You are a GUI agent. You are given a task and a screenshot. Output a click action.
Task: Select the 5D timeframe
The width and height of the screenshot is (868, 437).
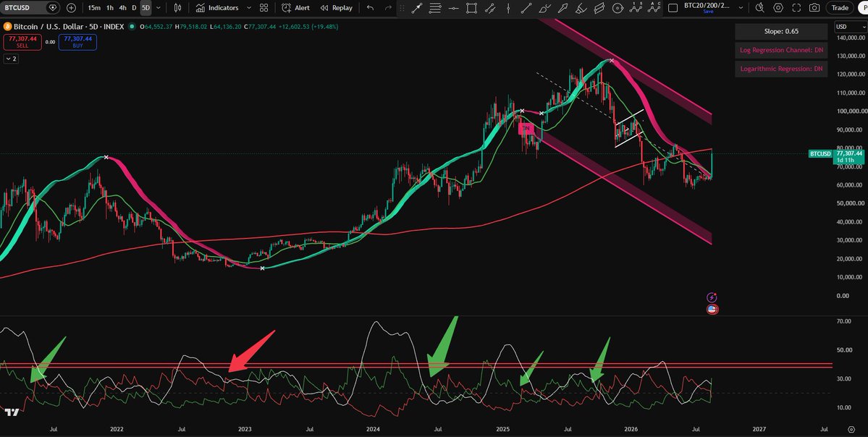coord(146,8)
